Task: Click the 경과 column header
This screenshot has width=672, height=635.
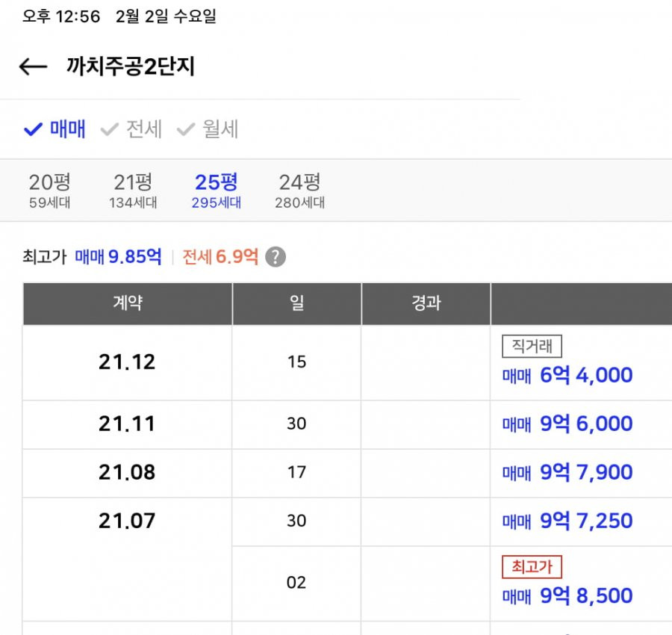Action: coord(426,303)
